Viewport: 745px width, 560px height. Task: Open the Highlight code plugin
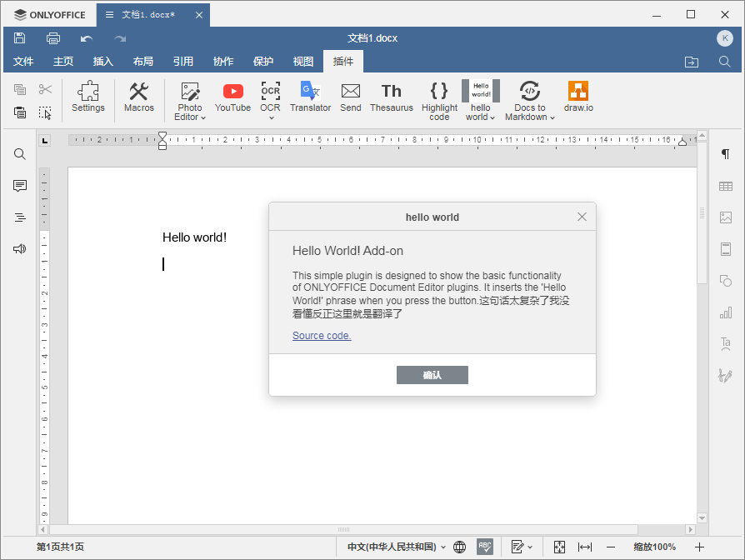[439, 101]
